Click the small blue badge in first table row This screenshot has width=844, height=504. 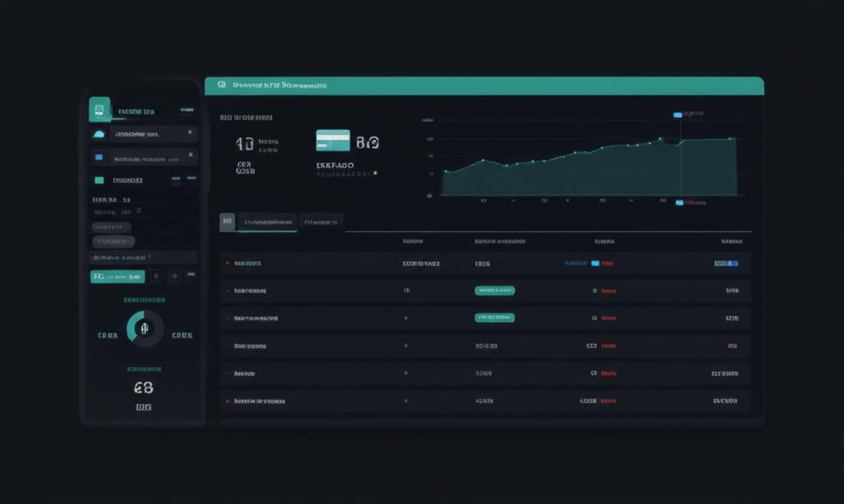pos(595,263)
